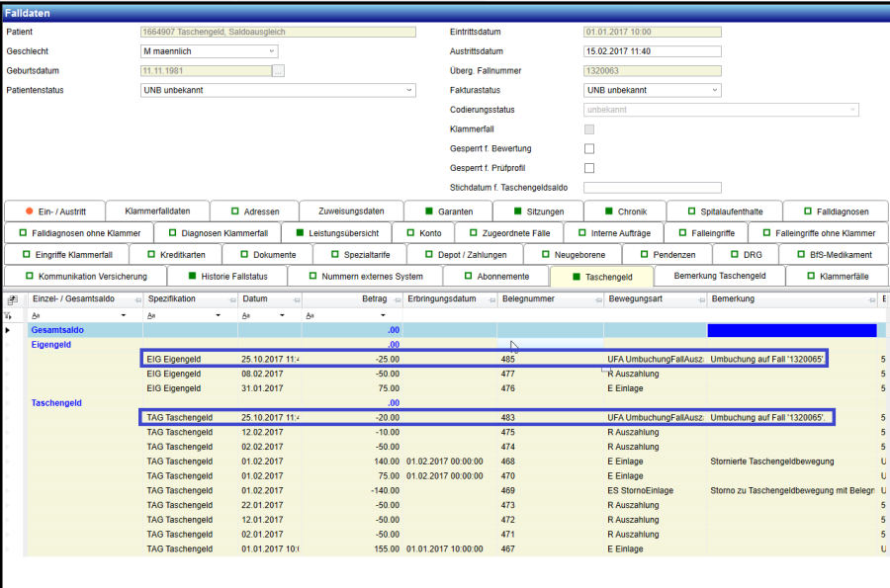Open the Geburtsdatum date picker ellipsis button
This screenshot has width=890, height=588.
point(279,70)
